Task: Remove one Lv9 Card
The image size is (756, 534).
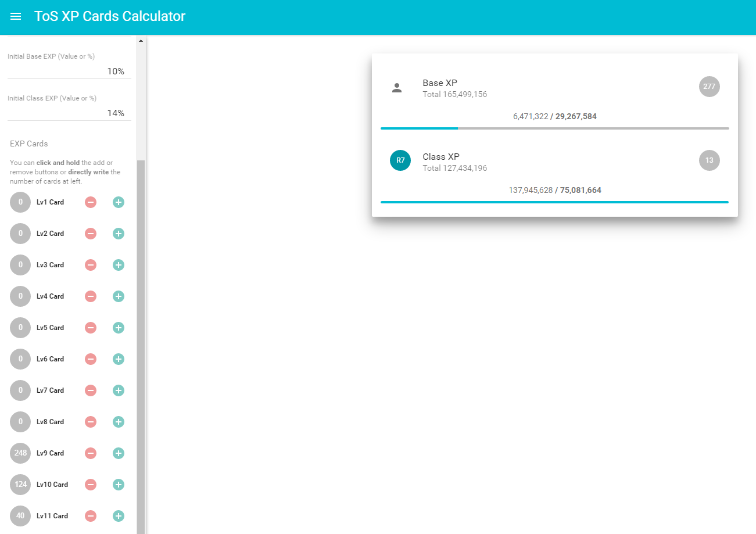Action: 91,453
